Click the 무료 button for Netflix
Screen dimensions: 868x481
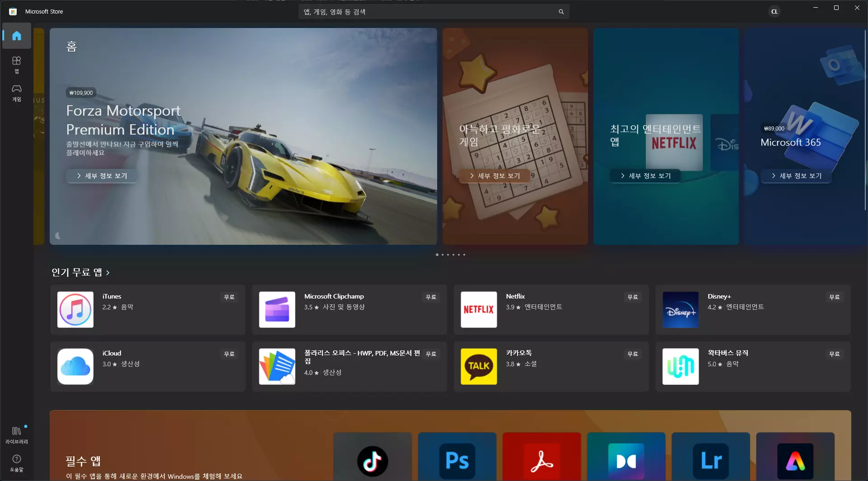point(633,297)
